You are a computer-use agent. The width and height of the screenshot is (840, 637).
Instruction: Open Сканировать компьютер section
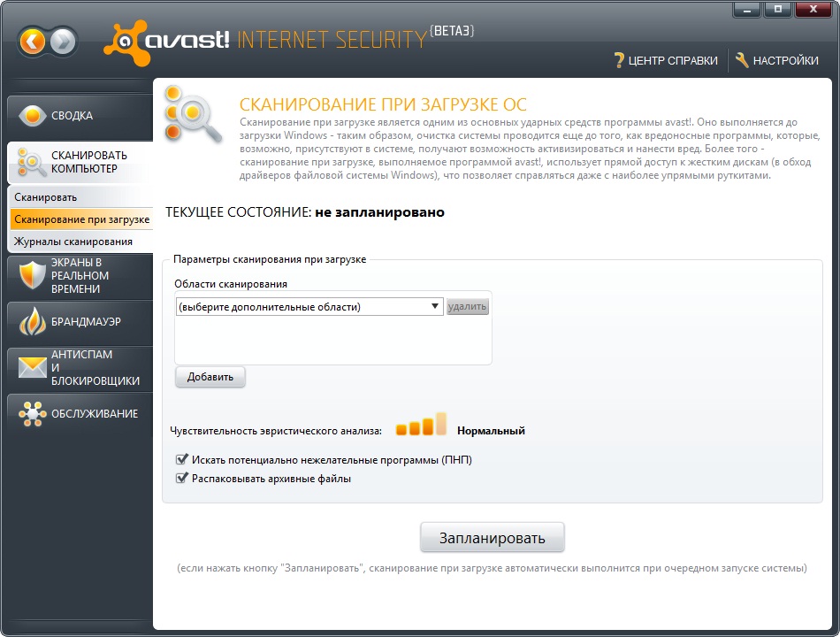(80, 162)
